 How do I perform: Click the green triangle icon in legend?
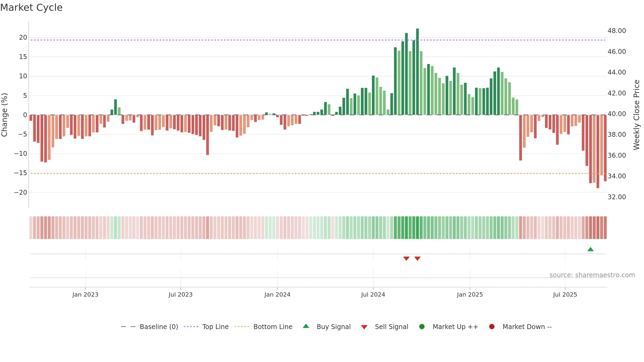pyautogui.click(x=306, y=326)
